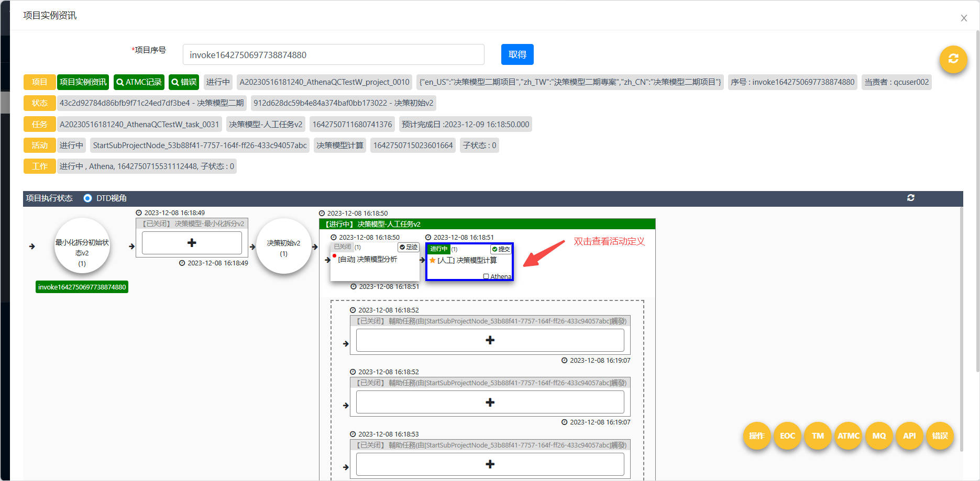This screenshot has width=980, height=481.
Task: Click the 已关闭 badge on 决策模型分析 card
Action: (x=342, y=247)
